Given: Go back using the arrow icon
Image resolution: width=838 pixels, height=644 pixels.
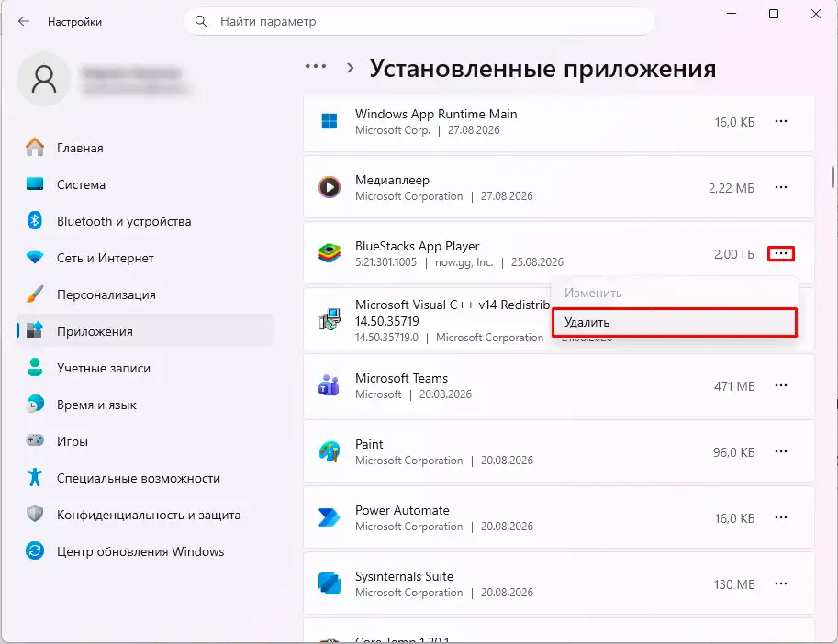Looking at the screenshot, I should click(x=24, y=21).
